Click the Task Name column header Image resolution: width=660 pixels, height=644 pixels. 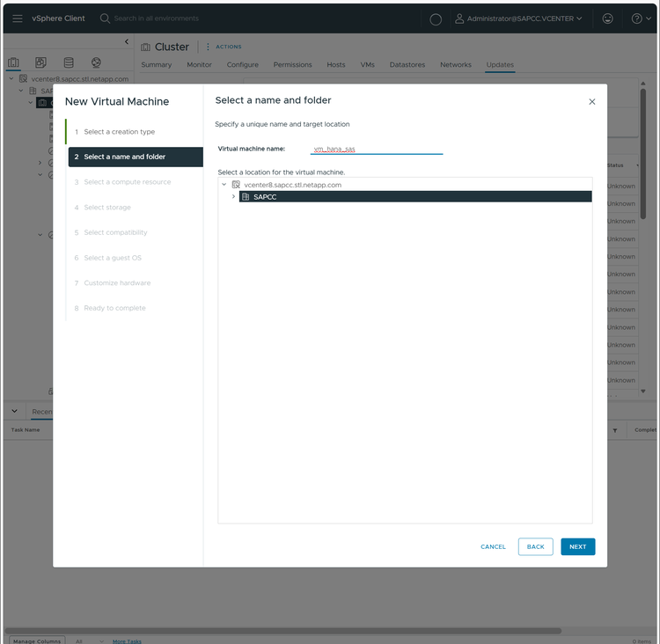(26, 429)
